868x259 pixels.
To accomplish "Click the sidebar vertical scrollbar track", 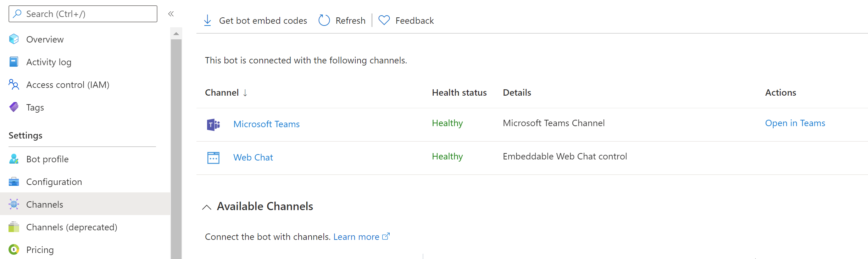I will pos(176,149).
